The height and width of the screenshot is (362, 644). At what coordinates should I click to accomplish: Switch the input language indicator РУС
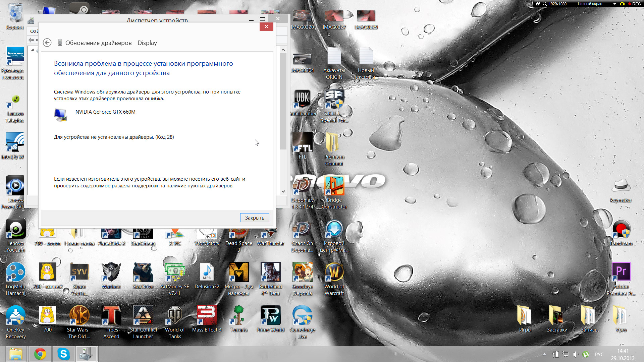(599, 354)
